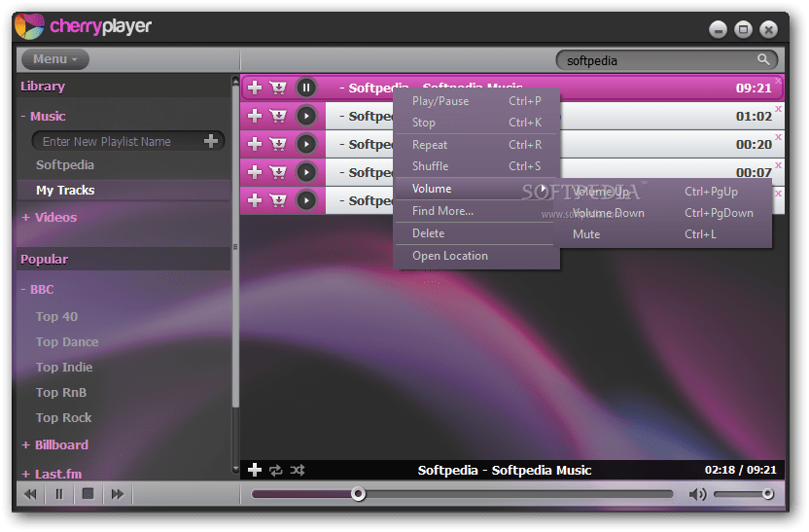This screenshot has height=532, width=809.
Task: Click the volume slider knob
Action: (768, 494)
